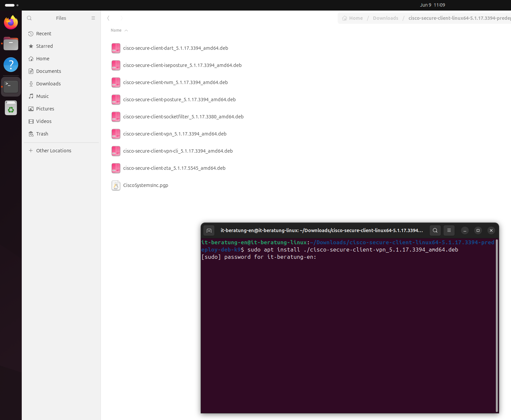Select cisco-secure-client-socketfilter_5.1.17.3380_amd64.deb file name

[184, 117]
